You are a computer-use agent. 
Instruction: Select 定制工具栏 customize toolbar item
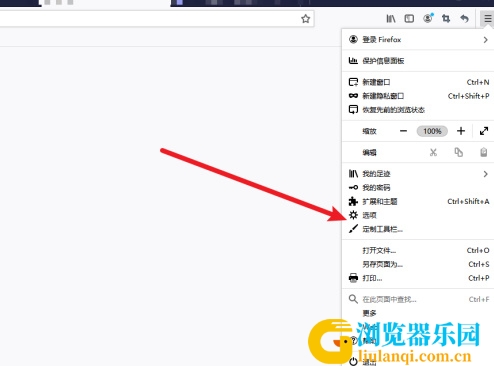click(418, 229)
